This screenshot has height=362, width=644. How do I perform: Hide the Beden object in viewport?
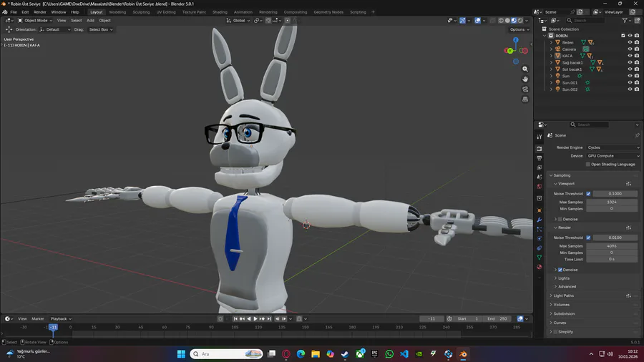coord(630,42)
